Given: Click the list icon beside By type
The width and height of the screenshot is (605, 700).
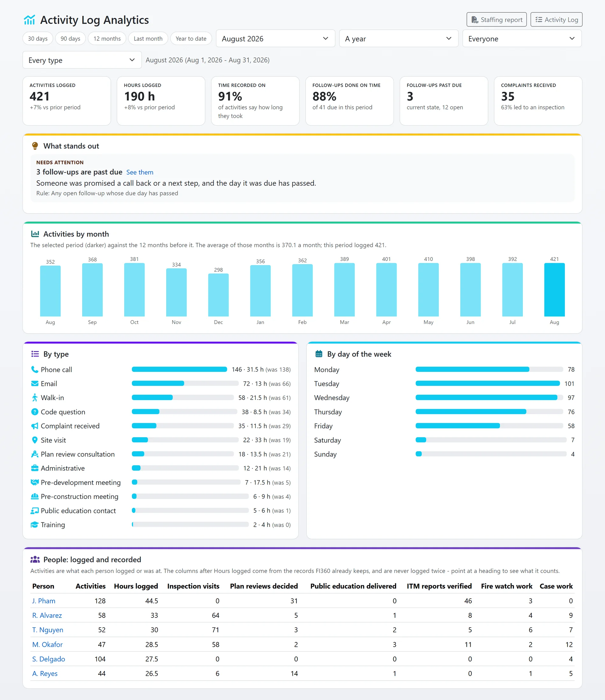Looking at the screenshot, I should (x=35, y=354).
